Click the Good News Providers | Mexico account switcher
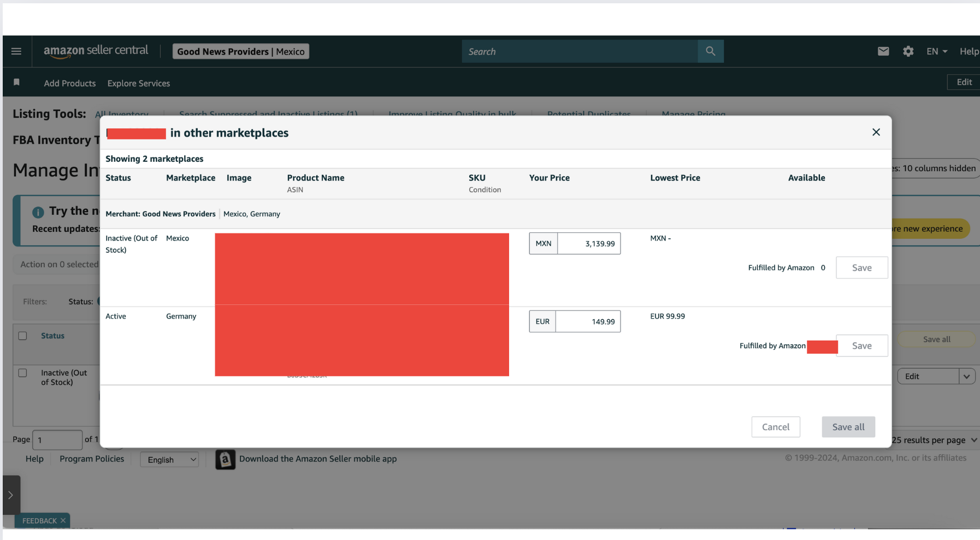This screenshot has width=980, height=540. (x=241, y=51)
